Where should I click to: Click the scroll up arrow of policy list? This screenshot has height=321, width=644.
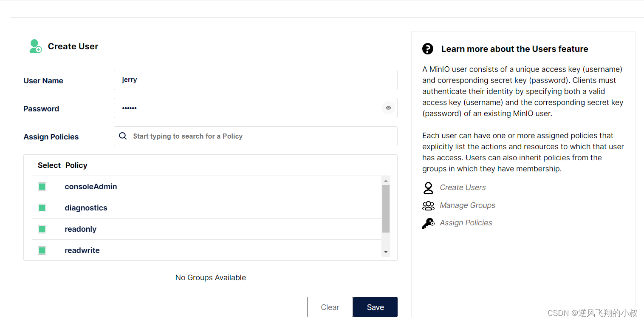(x=386, y=181)
